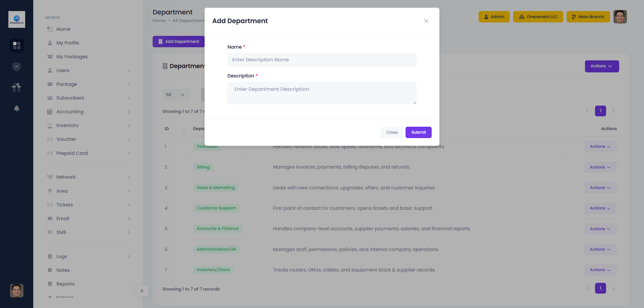
Task: Click the sidebar collapse arrow icon
Action: click(x=142, y=291)
